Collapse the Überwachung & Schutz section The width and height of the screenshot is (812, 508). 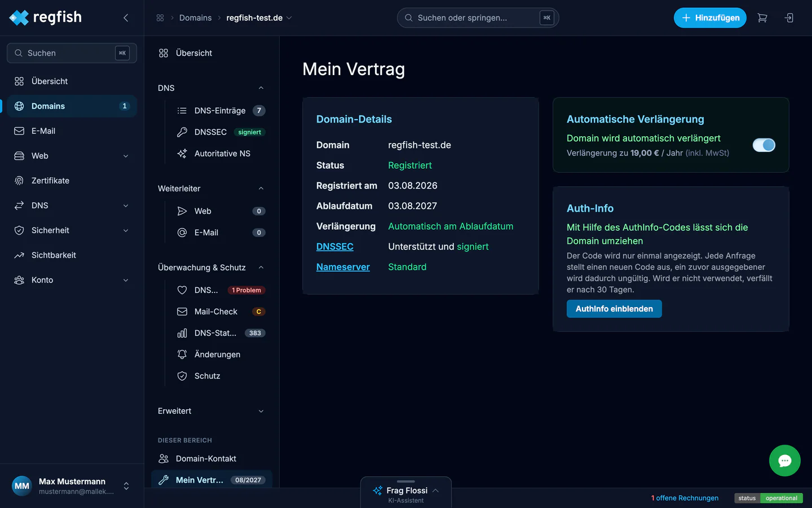(261, 268)
